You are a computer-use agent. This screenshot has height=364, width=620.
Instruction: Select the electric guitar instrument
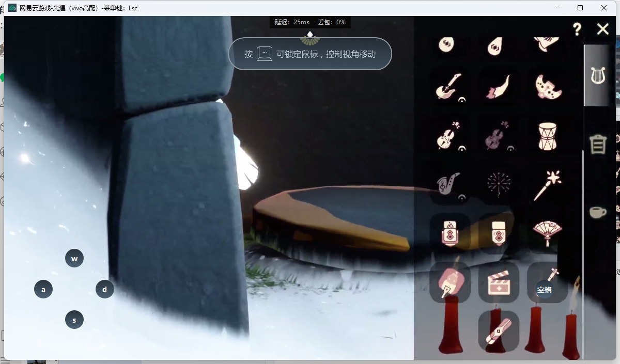pos(450,86)
